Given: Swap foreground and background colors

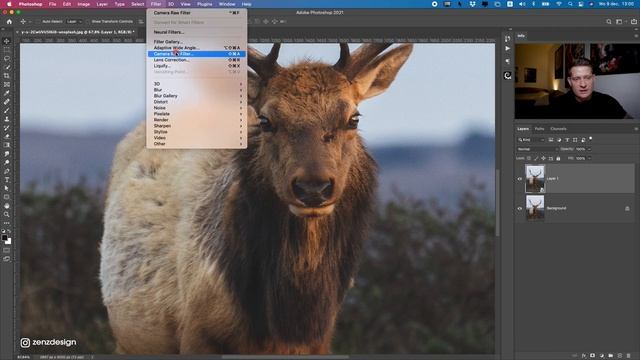Looking at the screenshot, I should point(9,231).
